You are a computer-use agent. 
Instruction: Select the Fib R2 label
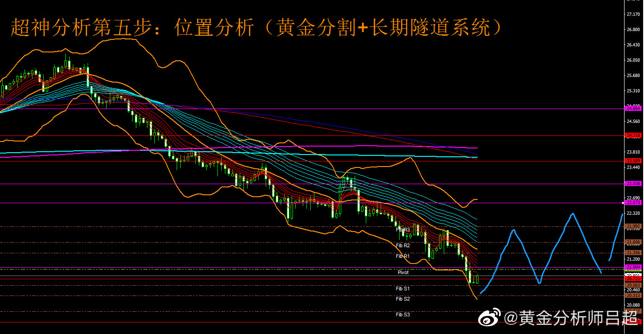(x=402, y=245)
